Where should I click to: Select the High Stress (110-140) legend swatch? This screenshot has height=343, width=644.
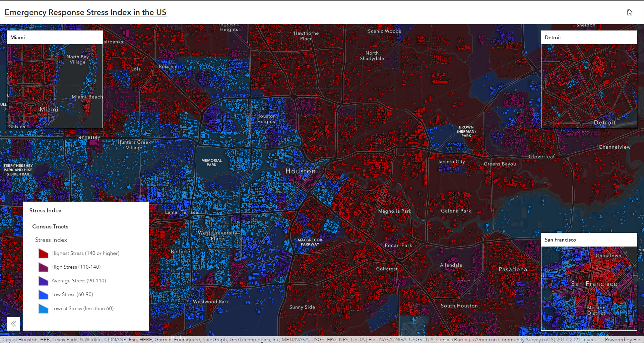click(43, 267)
